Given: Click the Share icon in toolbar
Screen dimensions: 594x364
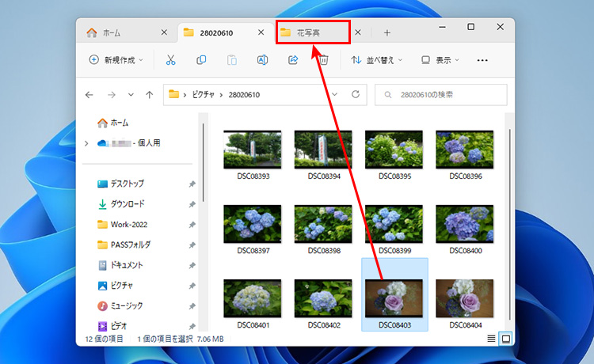Looking at the screenshot, I should tap(293, 60).
